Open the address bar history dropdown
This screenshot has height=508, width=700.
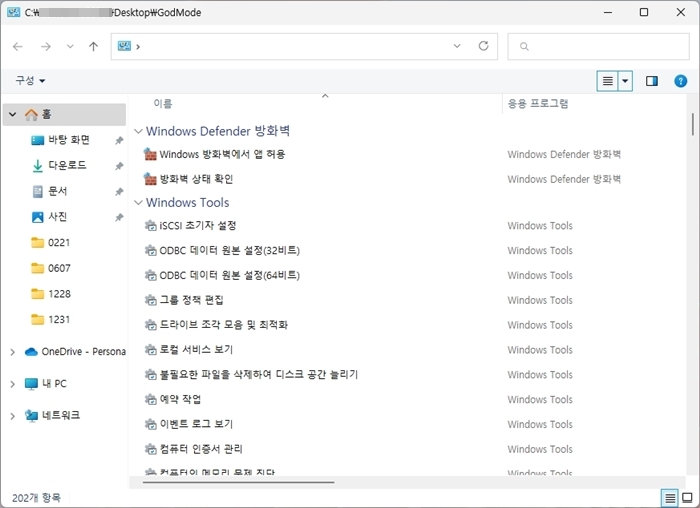click(457, 46)
